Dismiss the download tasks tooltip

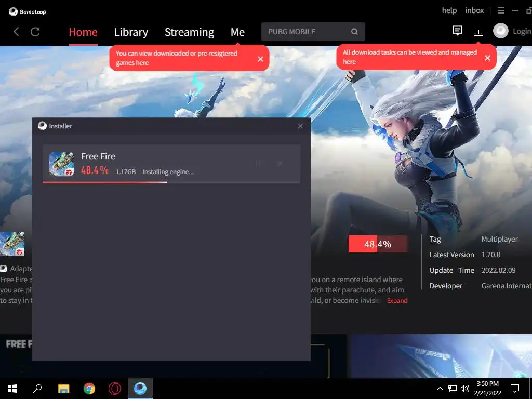click(x=487, y=58)
